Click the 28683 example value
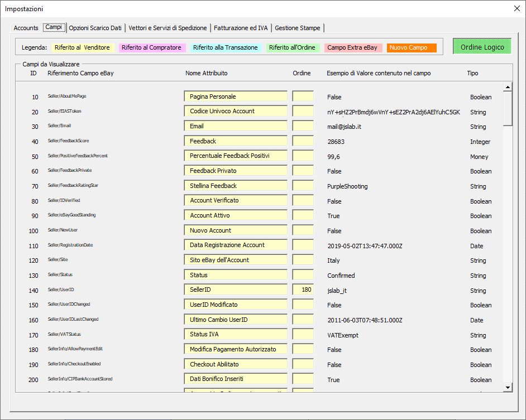This screenshot has height=420, width=526. (336, 142)
